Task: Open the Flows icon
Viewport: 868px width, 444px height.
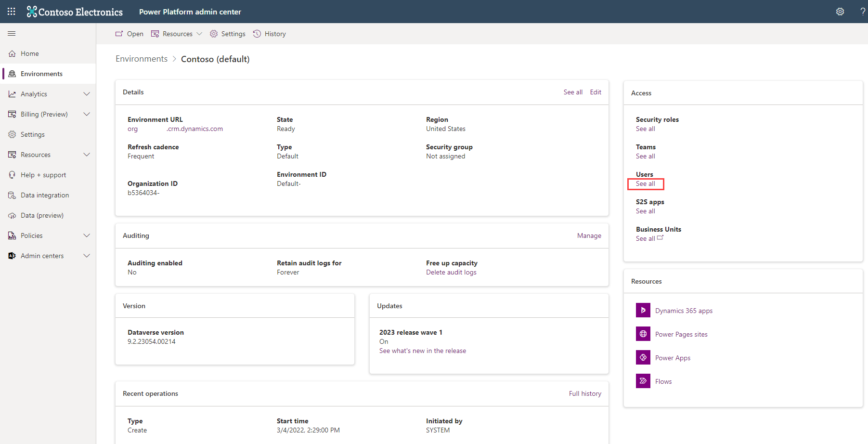Action: click(x=643, y=381)
